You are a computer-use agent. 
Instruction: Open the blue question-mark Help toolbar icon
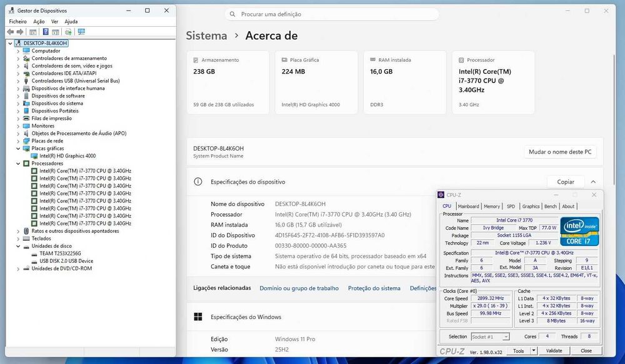(46, 32)
